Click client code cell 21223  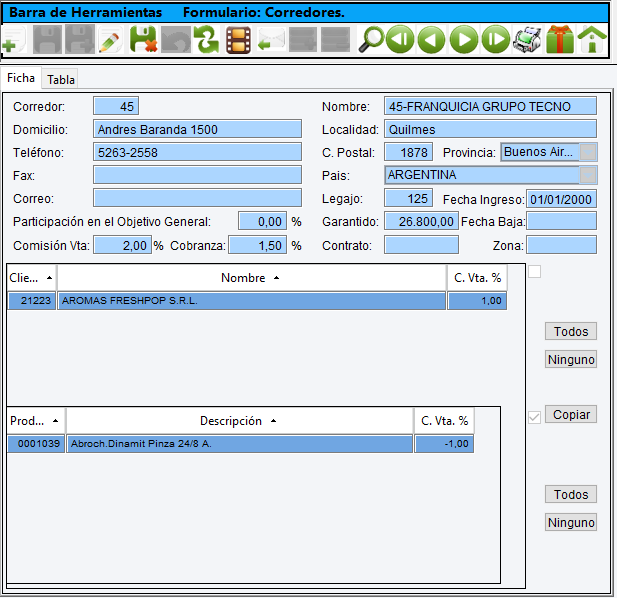tap(31, 301)
